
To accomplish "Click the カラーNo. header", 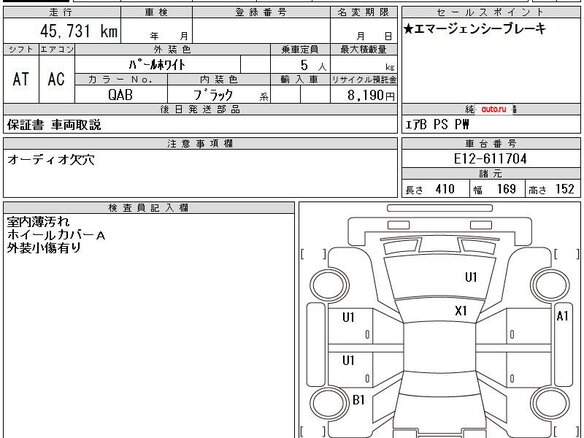I will point(121,79).
